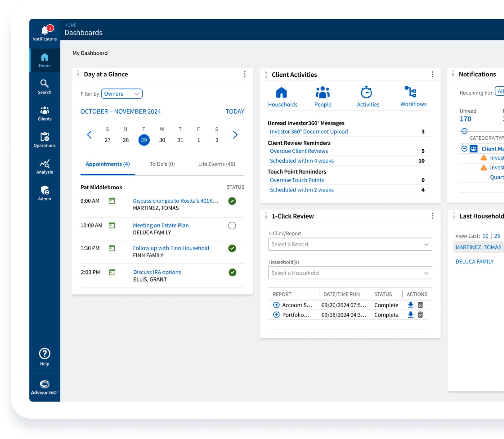
Task: Open Clients section in sidebar
Action: point(44,114)
